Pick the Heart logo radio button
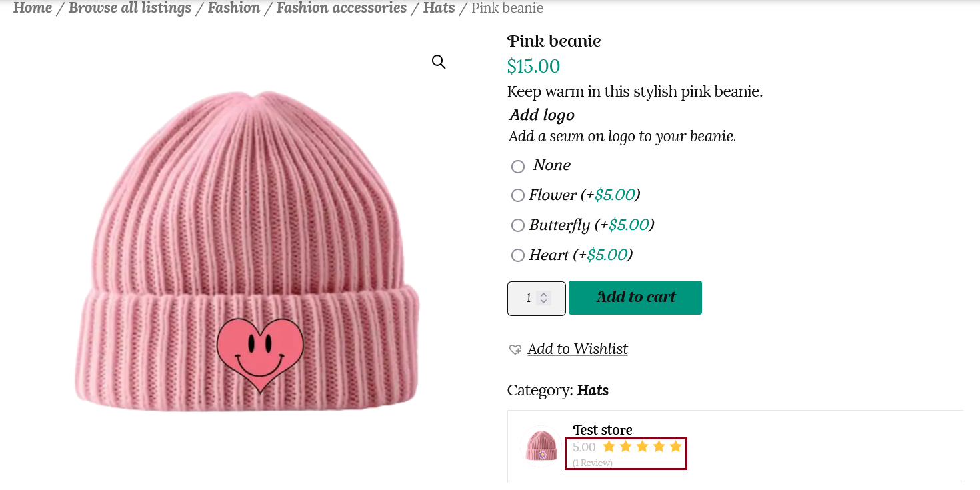 coord(518,255)
